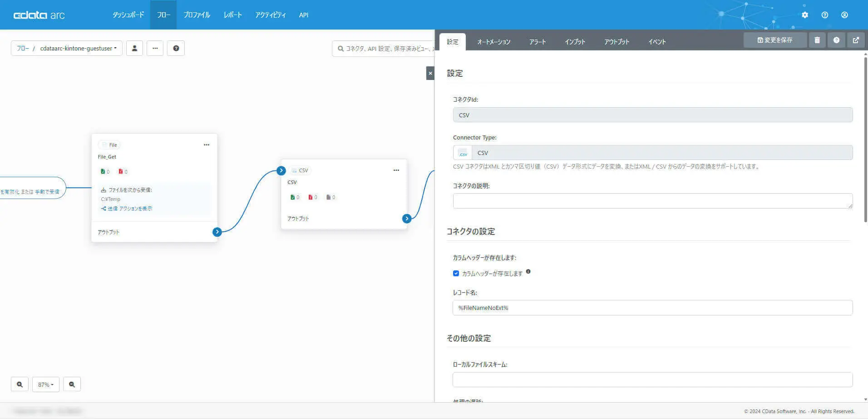
Task: Click the settings panel vertical scrollbar
Action: coord(865,139)
